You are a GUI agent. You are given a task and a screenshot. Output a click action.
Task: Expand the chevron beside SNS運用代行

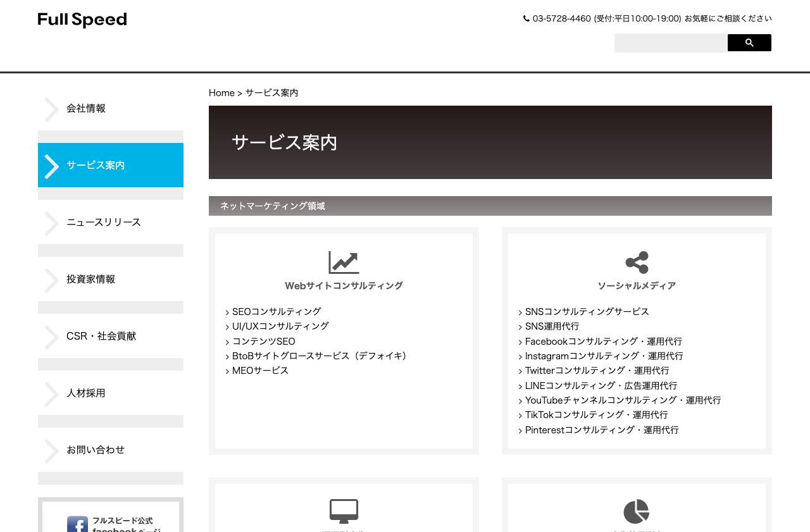[x=520, y=326]
